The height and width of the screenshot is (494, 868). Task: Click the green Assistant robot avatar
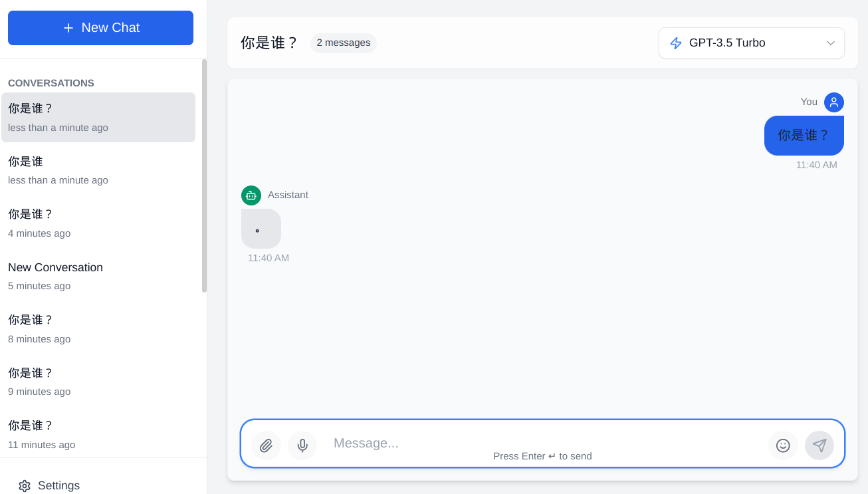pyautogui.click(x=251, y=195)
